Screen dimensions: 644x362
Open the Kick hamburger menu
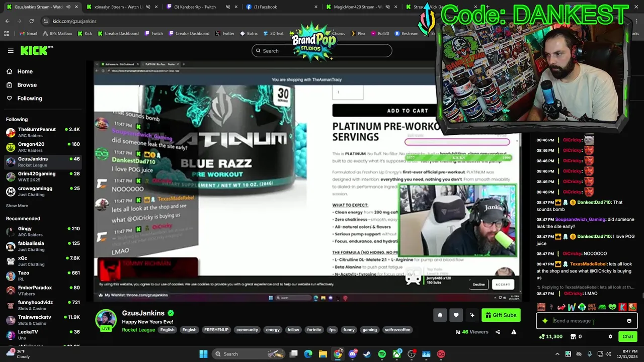click(x=11, y=51)
